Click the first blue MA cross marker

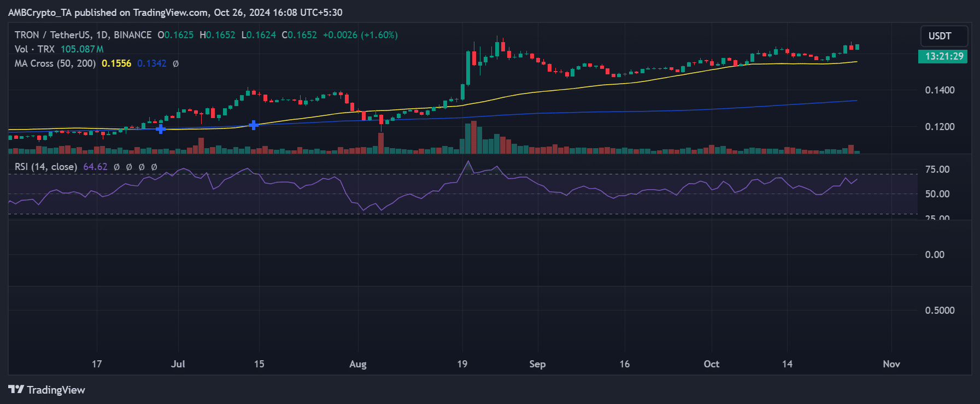coord(161,129)
